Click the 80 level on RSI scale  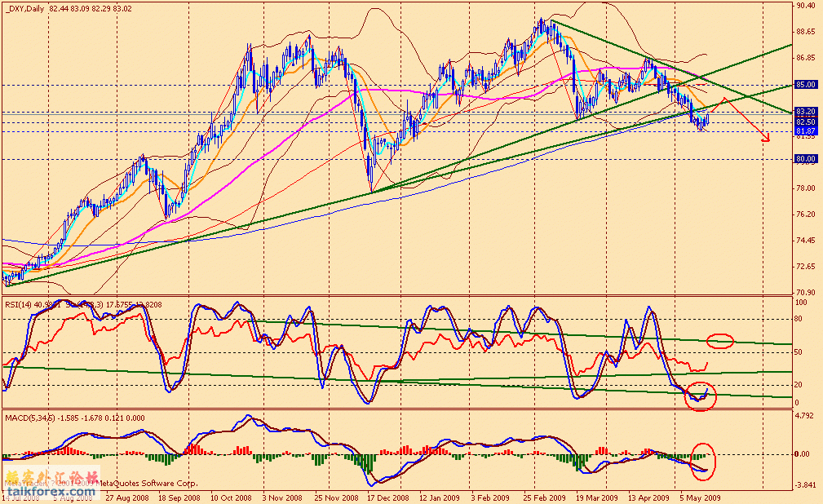pos(799,319)
